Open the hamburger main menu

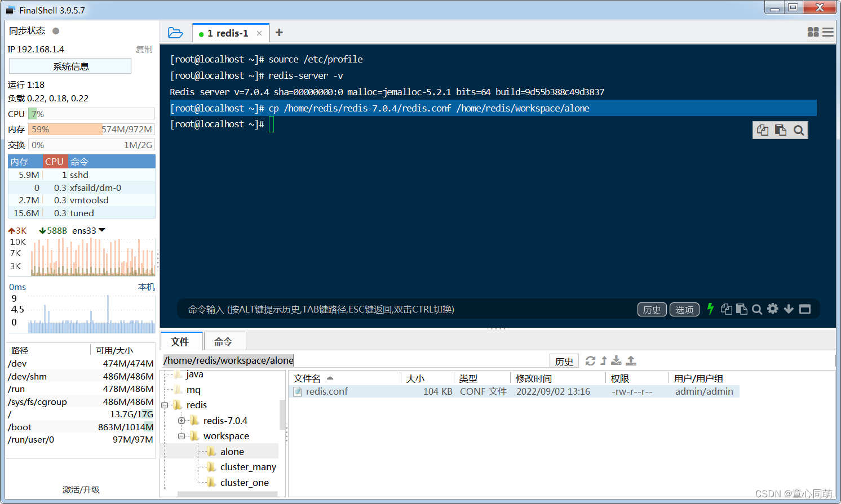coord(828,32)
